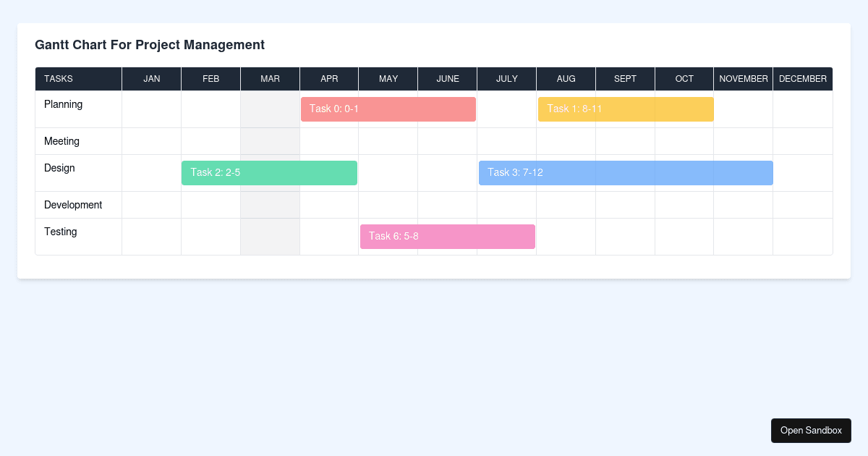Select the Development task label
The image size is (868, 456).
tap(73, 205)
